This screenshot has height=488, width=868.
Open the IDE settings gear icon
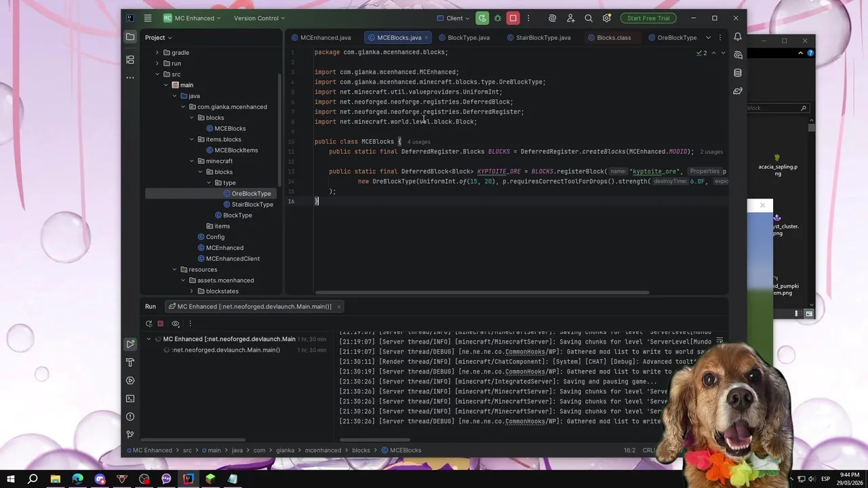point(607,18)
